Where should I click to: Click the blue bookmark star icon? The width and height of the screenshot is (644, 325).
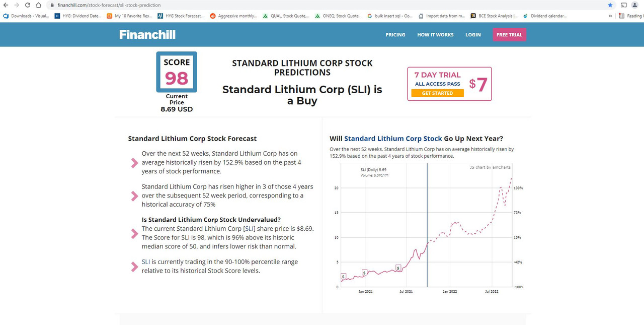[610, 5]
